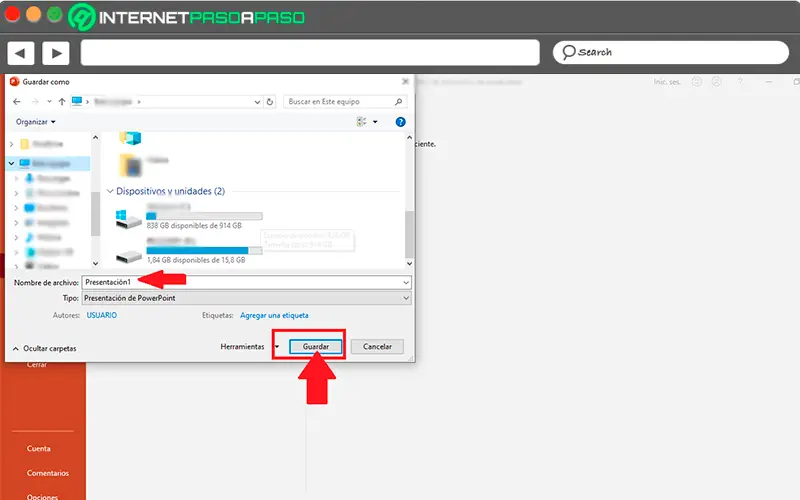Click the magnifier icon in Buscar en Este equipo
This screenshot has width=800, height=500.
click(x=398, y=102)
